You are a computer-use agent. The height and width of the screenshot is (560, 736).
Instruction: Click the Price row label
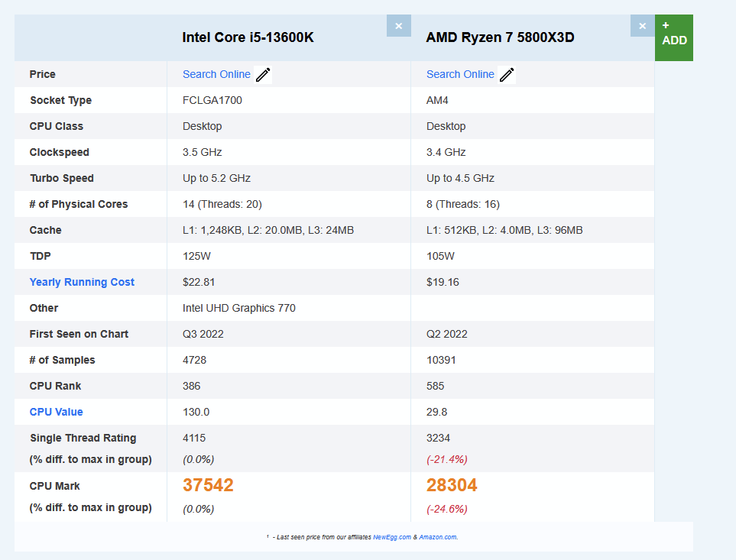click(42, 74)
